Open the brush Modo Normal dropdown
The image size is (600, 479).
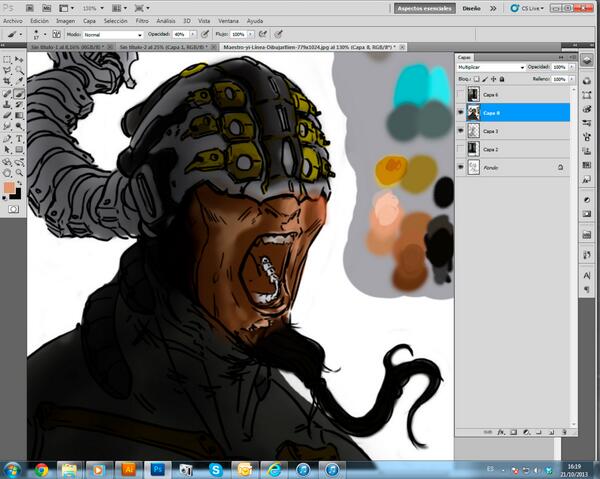coord(113,34)
